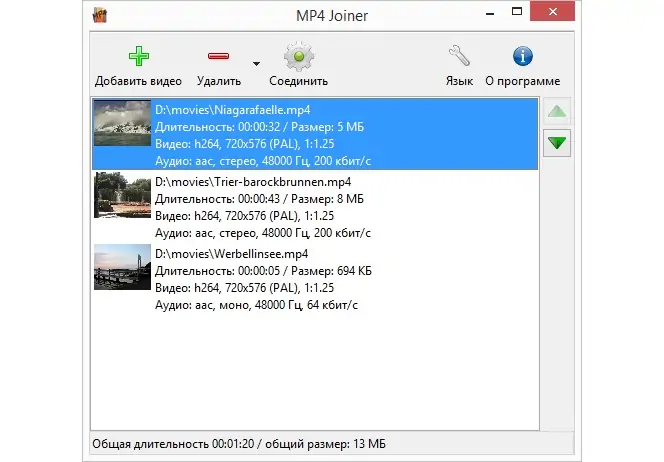Click the D:\movies\Werbellinsee.mp4 file path

tap(231, 254)
